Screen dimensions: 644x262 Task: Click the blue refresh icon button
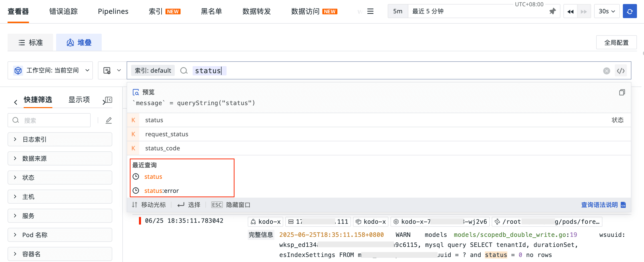tap(630, 11)
